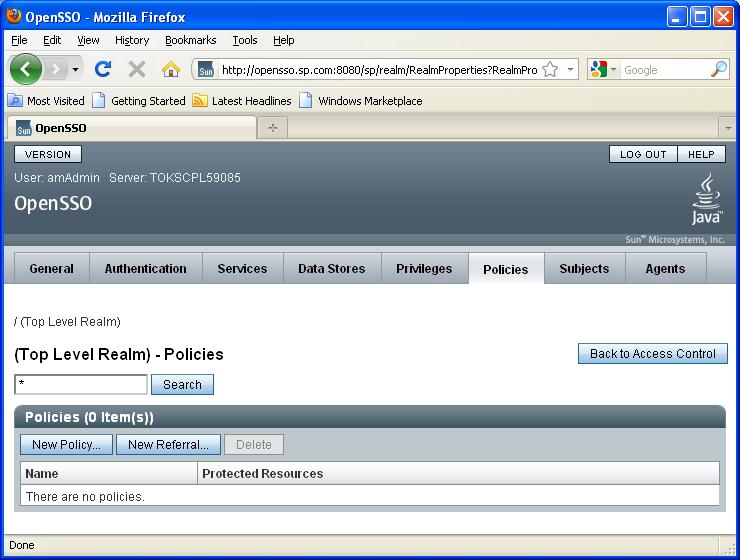Switch to the Authentication tab
Image resolution: width=740 pixels, height=560 pixels.
tap(146, 268)
